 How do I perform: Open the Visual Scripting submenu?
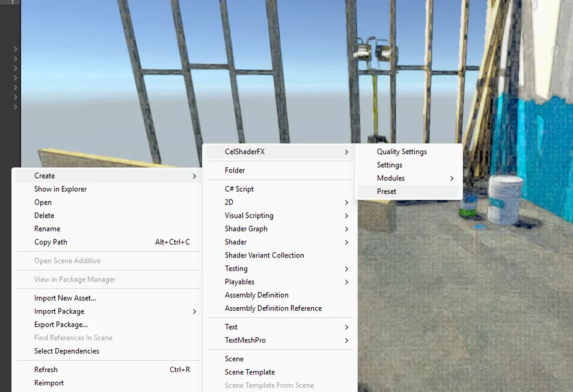[280, 216]
